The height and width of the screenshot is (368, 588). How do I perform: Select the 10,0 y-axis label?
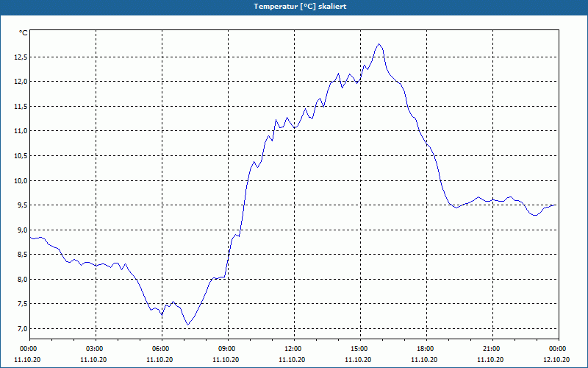(21, 180)
